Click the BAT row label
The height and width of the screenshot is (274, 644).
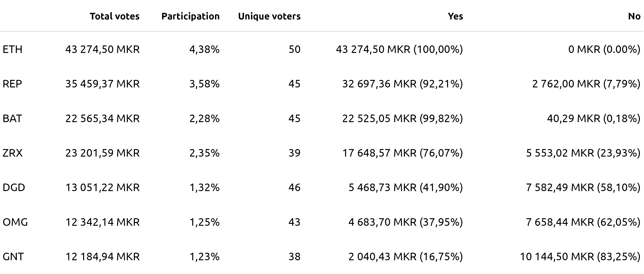point(12,118)
